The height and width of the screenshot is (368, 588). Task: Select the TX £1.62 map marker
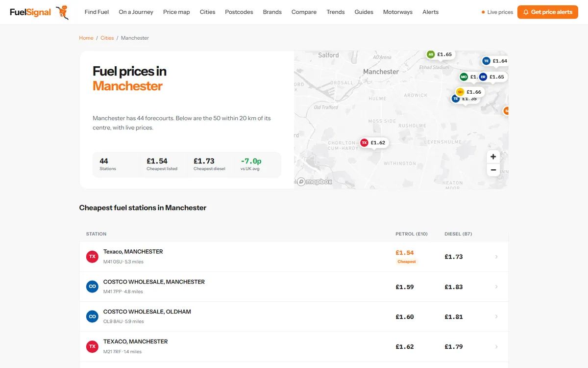(374, 143)
